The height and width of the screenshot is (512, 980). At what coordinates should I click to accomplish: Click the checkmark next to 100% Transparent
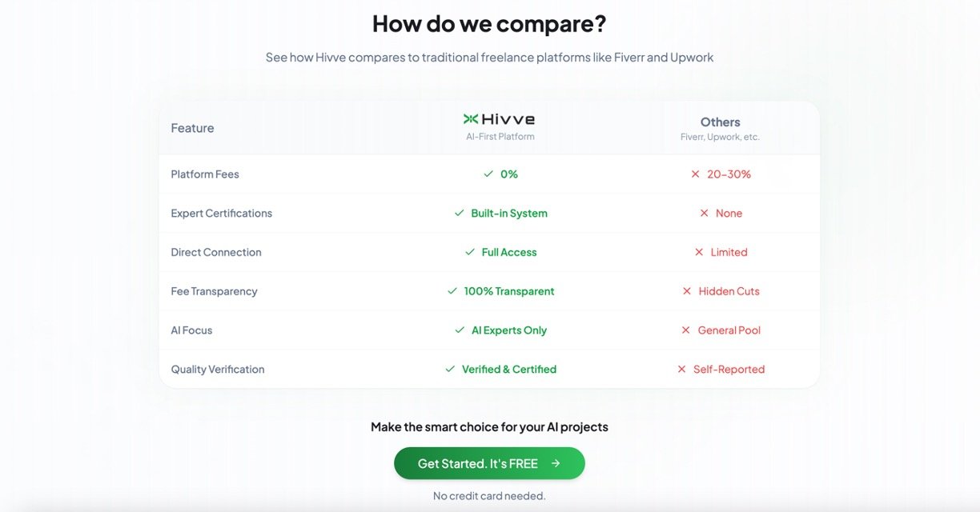click(x=452, y=291)
